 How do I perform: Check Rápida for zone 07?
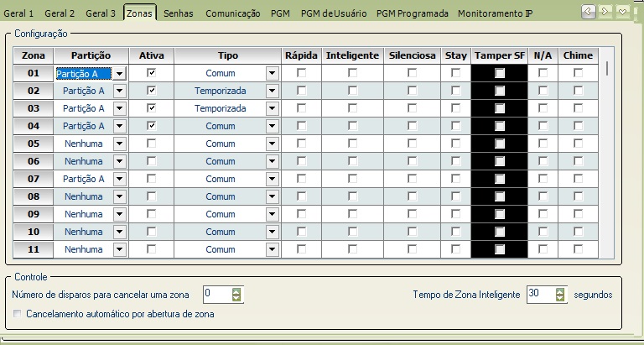click(x=302, y=179)
